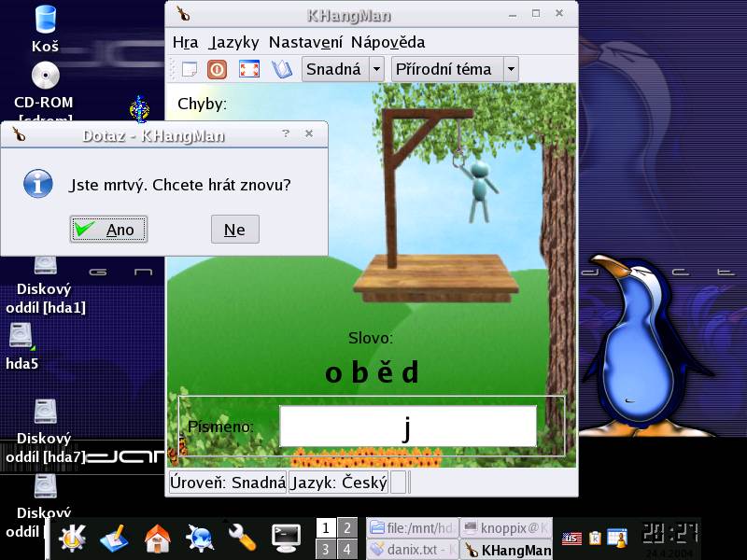Open the wrench configuration panel icon
Screen dimensions: 747x560
click(x=242, y=539)
